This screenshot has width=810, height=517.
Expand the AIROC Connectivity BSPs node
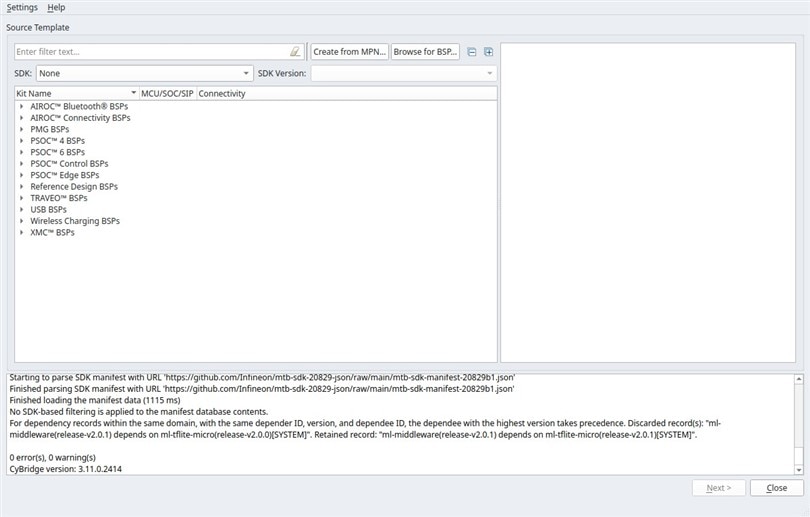click(21, 118)
